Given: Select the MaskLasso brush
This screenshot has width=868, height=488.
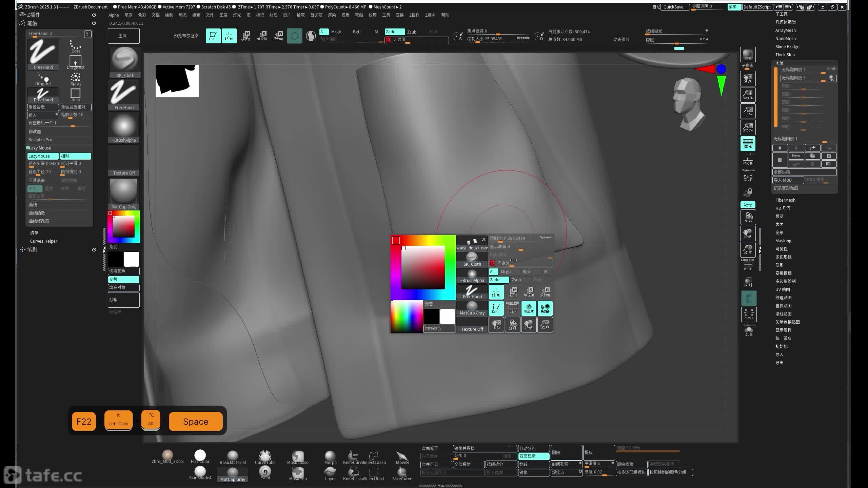Looking at the screenshot, I should pos(298,457).
